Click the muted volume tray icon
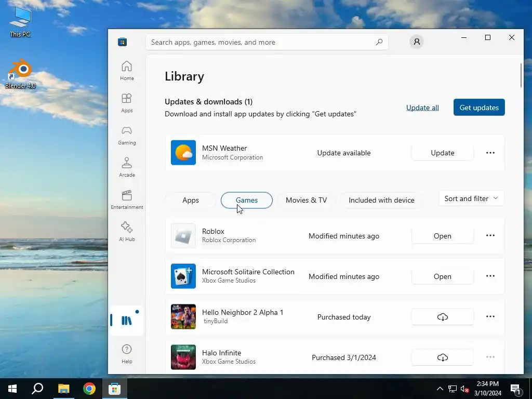The width and height of the screenshot is (532, 399). (x=464, y=389)
